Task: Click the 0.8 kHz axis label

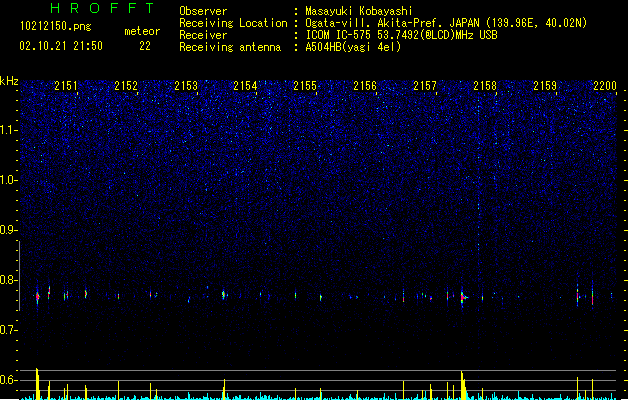Action: click(x=8, y=280)
